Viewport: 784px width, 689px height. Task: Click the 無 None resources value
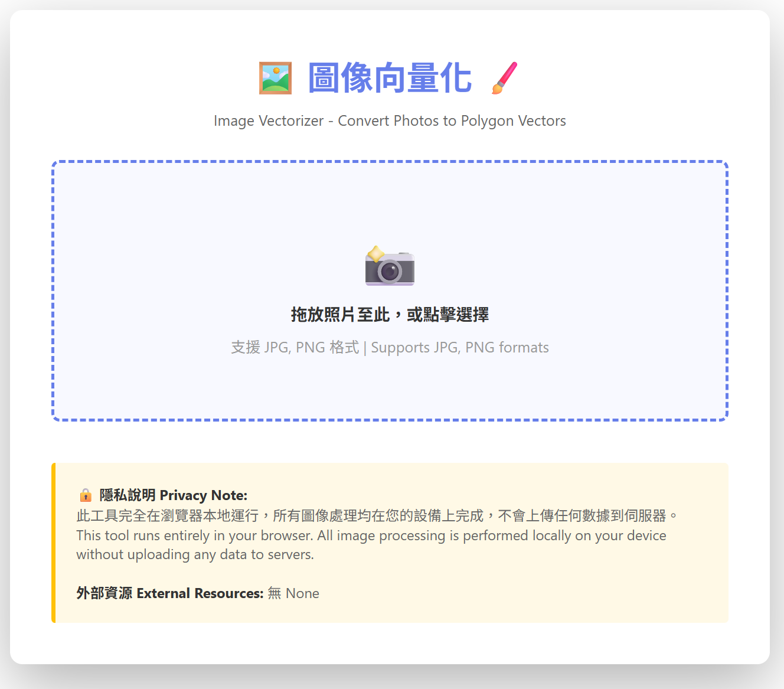tap(293, 593)
